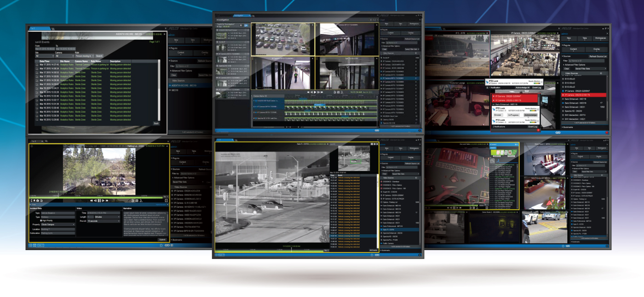Click the timeline slider under the thermal video
644x297 pixels.
point(292,250)
